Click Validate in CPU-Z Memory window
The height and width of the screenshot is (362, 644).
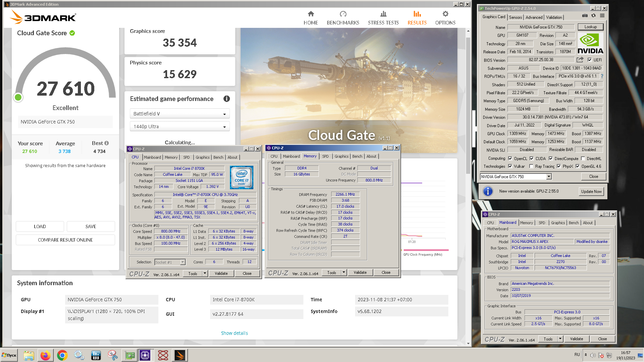360,272
